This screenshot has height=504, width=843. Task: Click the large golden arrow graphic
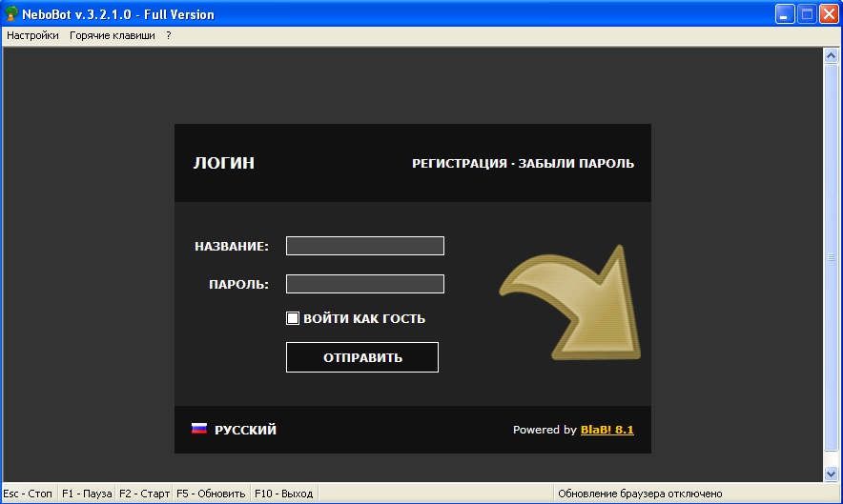[x=570, y=304]
